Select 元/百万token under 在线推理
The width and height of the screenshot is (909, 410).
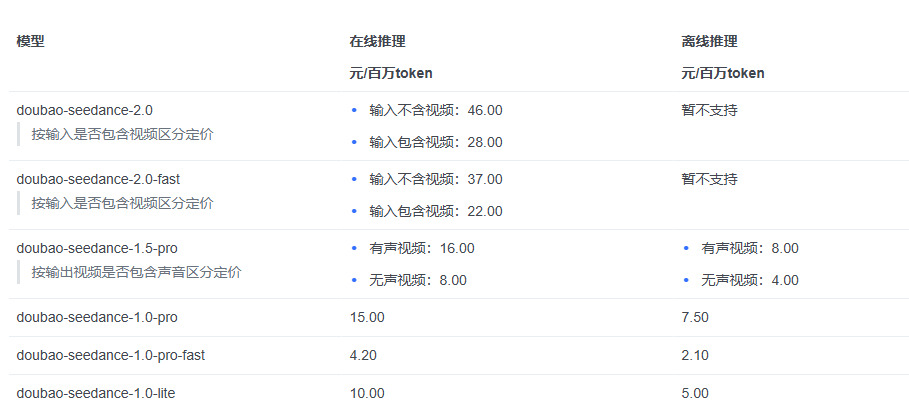click(x=391, y=74)
